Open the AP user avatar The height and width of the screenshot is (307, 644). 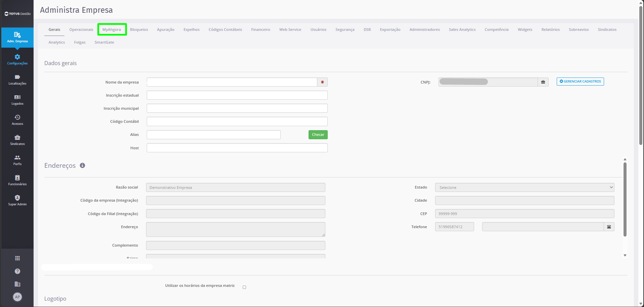[x=17, y=297]
